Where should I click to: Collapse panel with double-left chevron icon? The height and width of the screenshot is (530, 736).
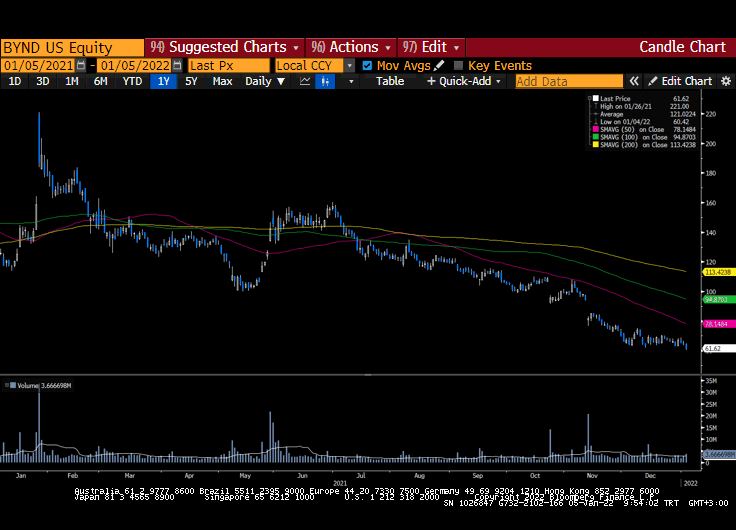634,81
